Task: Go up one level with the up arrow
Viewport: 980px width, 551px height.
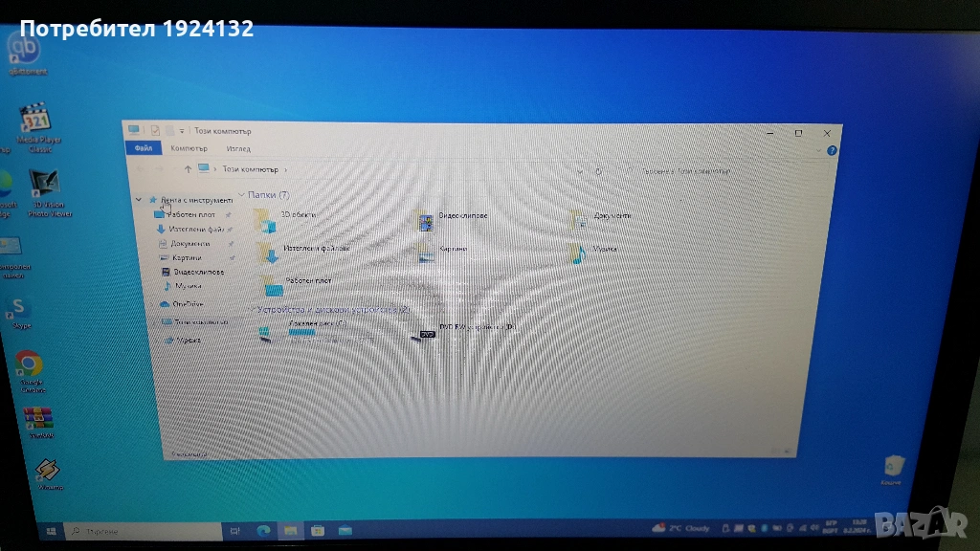Action: tap(188, 168)
